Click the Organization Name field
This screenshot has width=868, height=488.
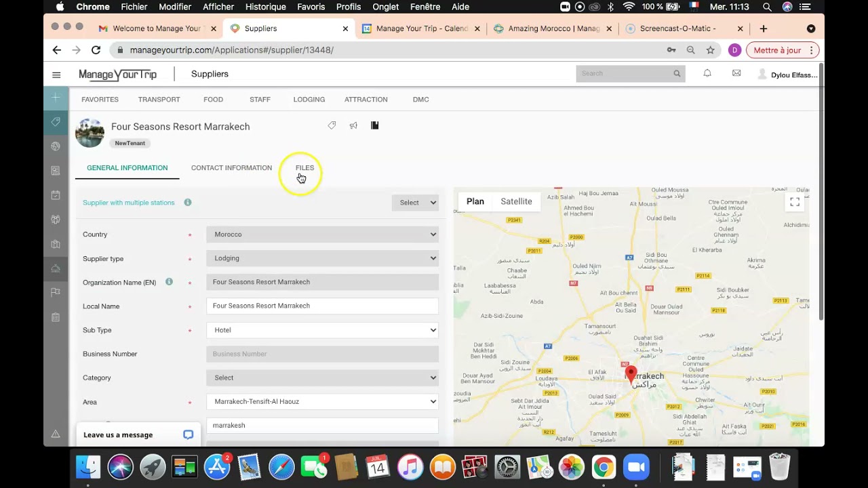322,282
